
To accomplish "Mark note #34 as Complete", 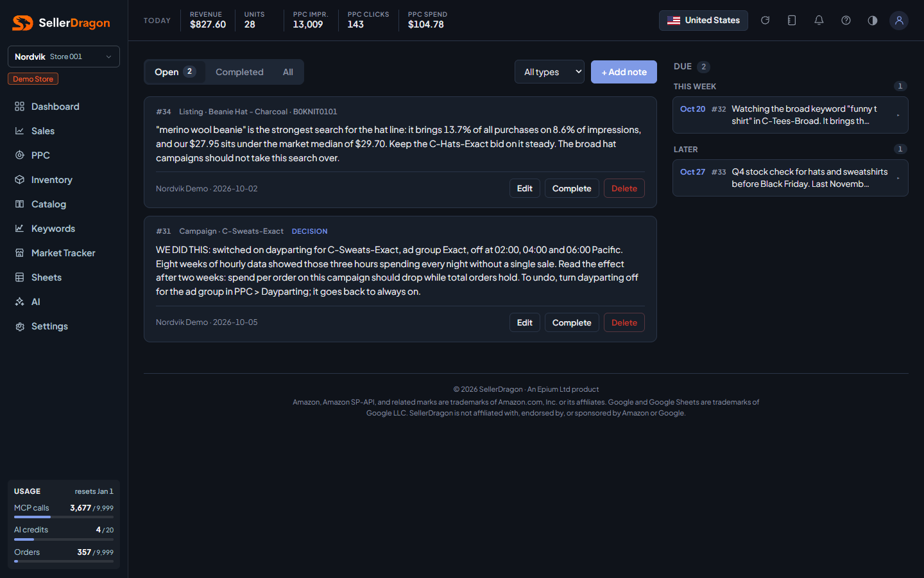I will pyautogui.click(x=572, y=188).
